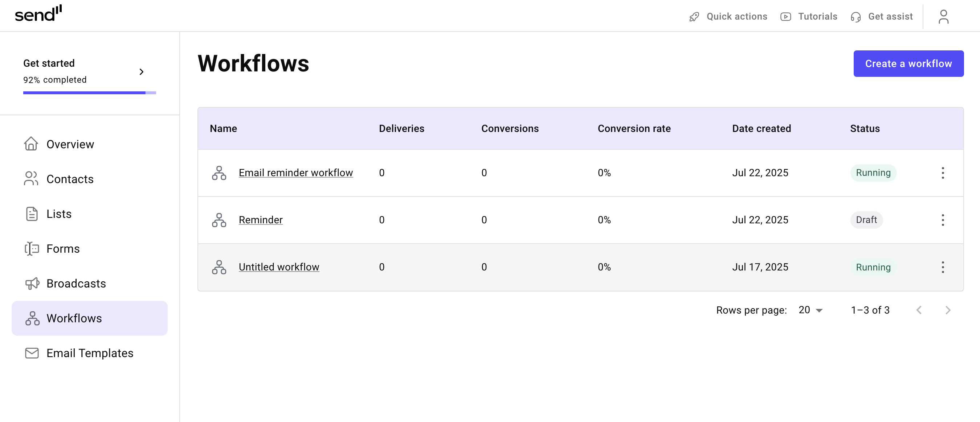Click the Broadcasts megaphone icon
980x422 pixels.
(x=32, y=284)
